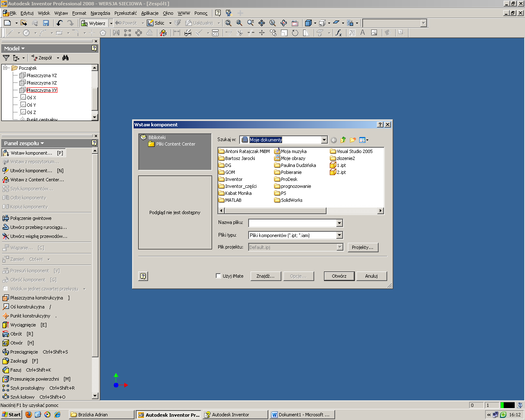Click the filter funnel icon in Model panel
The height and width of the screenshot is (420, 525).
coord(6,58)
